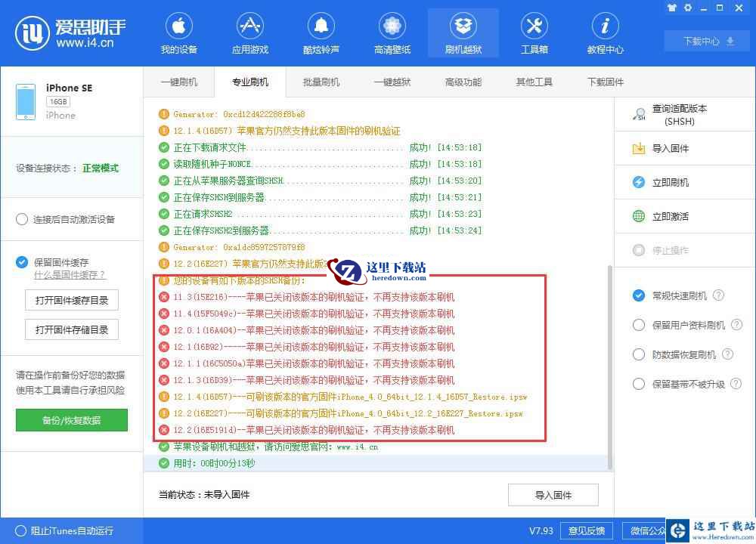The height and width of the screenshot is (544, 756).
Task: Open 工具箱 toolbox section
Action: click(534, 33)
